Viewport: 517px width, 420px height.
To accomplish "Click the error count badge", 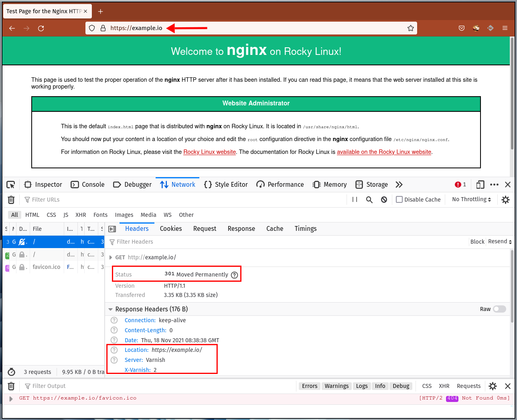I will (x=460, y=185).
